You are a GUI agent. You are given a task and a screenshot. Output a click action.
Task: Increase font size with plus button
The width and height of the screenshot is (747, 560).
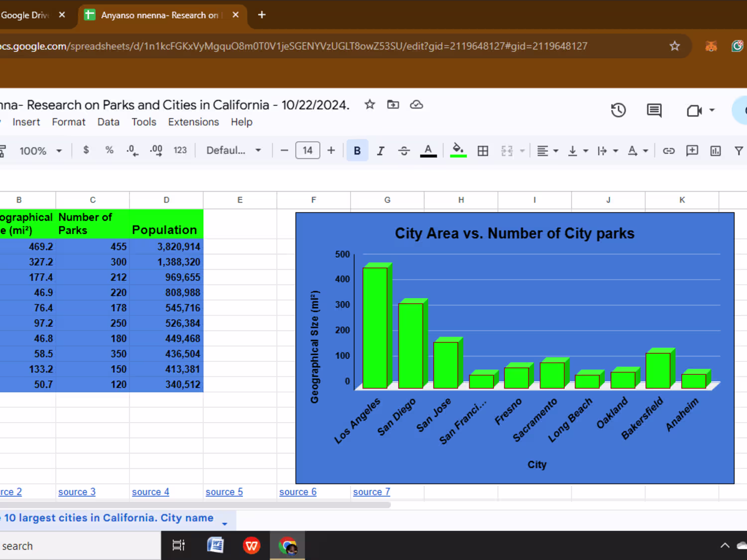pos(331,151)
